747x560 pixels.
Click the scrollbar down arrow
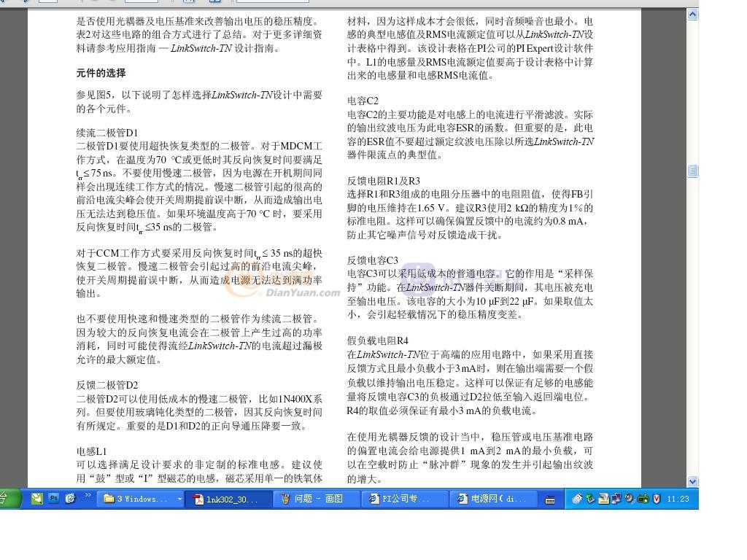coord(693,481)
